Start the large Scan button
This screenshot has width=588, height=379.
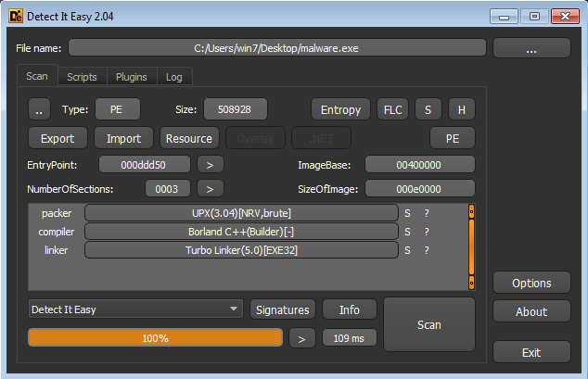click(x=429, y=324)
